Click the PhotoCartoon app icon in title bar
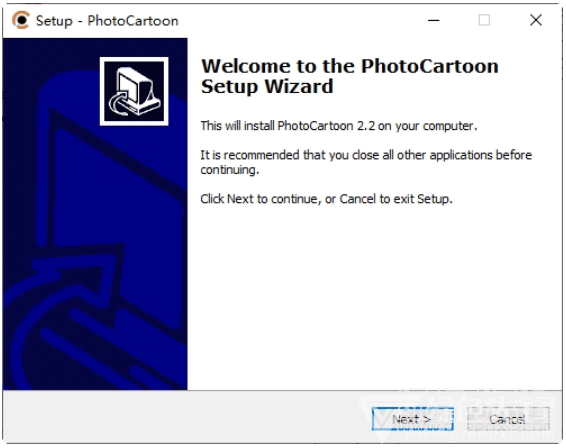Image resolution: width=566 pixels, height=448 pixels. (21, 20)
